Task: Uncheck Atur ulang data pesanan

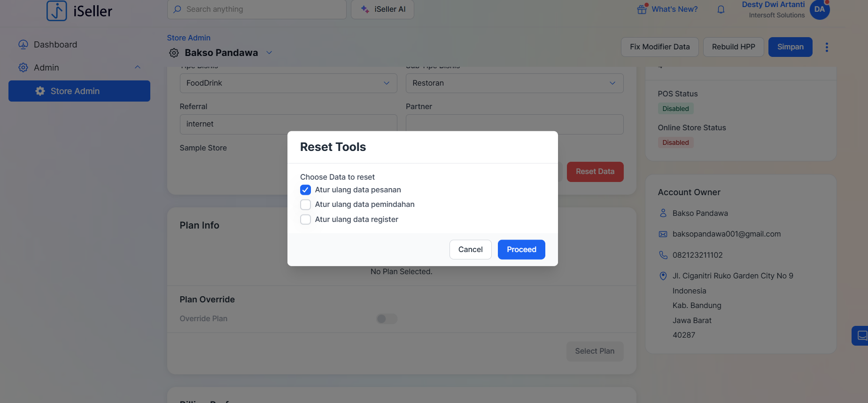Action: pyautogui.click(x=305, y=190)
